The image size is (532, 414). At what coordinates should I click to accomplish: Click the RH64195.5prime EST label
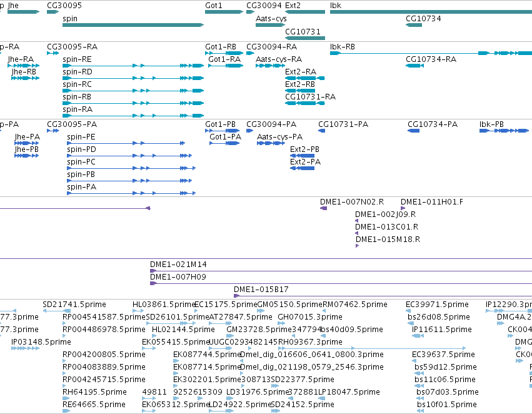click(x=94, y=392)
